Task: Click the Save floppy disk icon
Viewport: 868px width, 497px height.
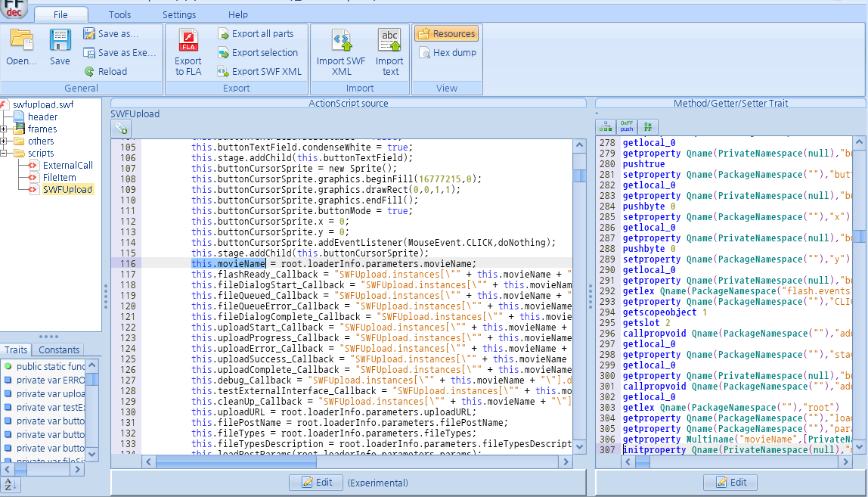Action: tap(60, 40)
